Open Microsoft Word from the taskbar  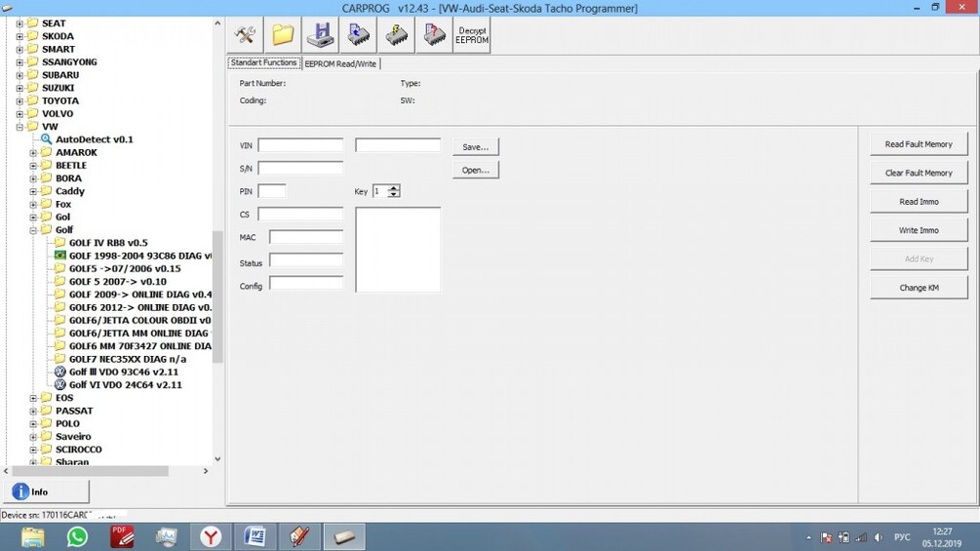tap(255, 536)
